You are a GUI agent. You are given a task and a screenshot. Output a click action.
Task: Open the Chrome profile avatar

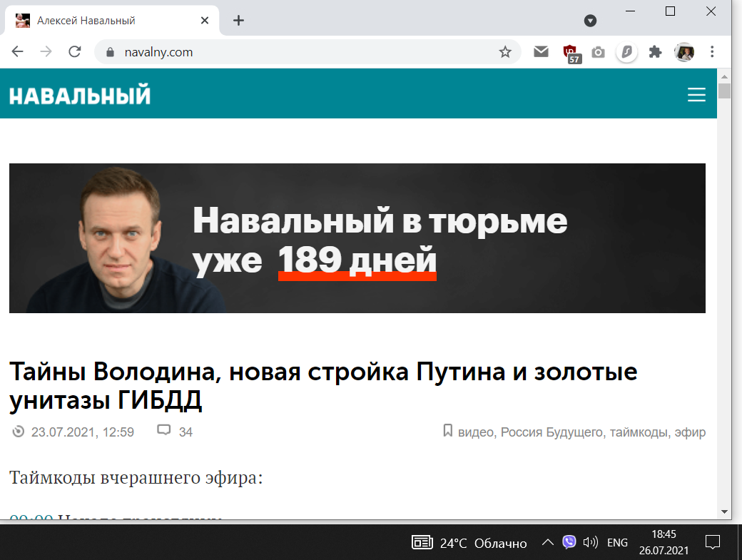(683, 52)
